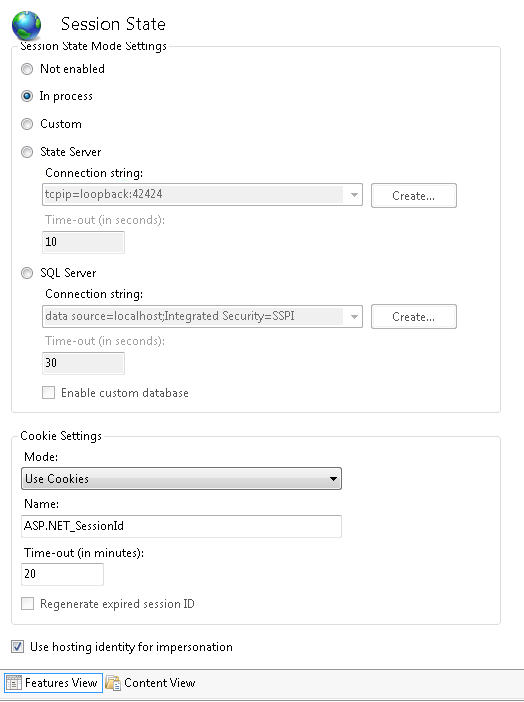Select the Not enabled radio button
The image size is (524, 702).
tap(27, 69)
